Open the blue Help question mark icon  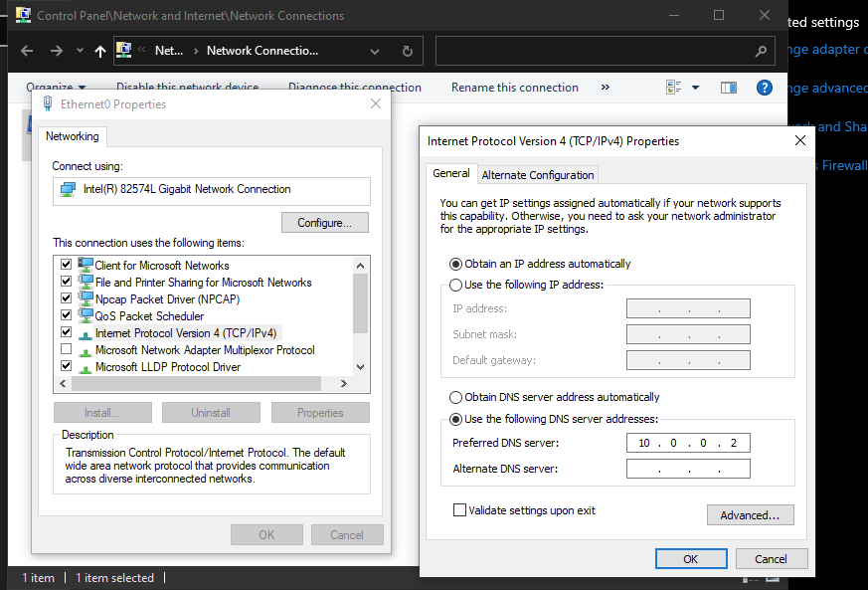click(x=764, y=88)
